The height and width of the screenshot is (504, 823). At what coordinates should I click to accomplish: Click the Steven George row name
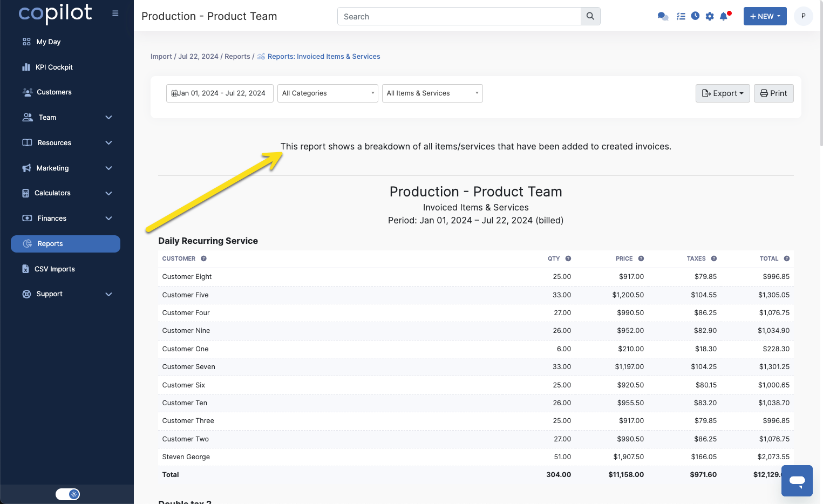pos(186,457)
